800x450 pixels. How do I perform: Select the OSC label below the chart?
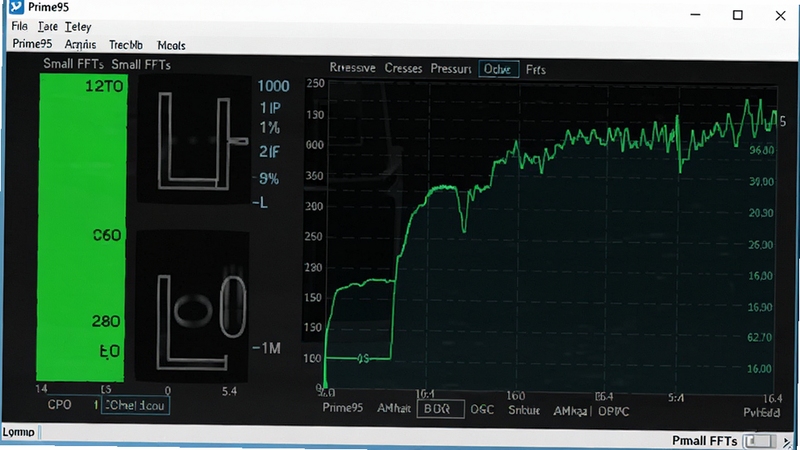pos(482,410)
